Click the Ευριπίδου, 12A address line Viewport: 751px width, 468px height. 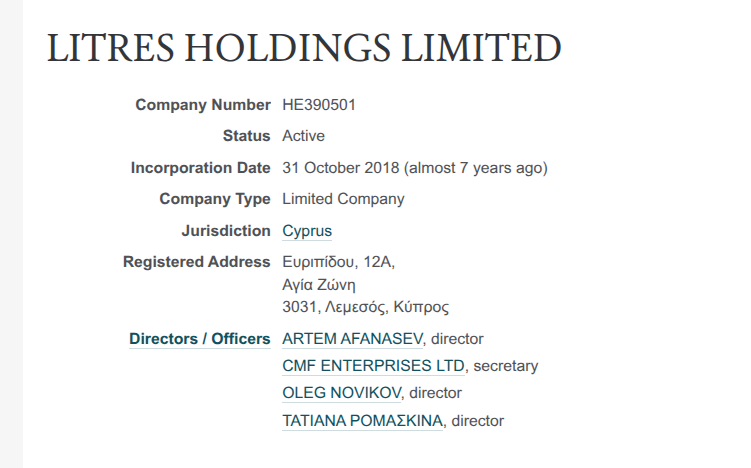point(339,262)
